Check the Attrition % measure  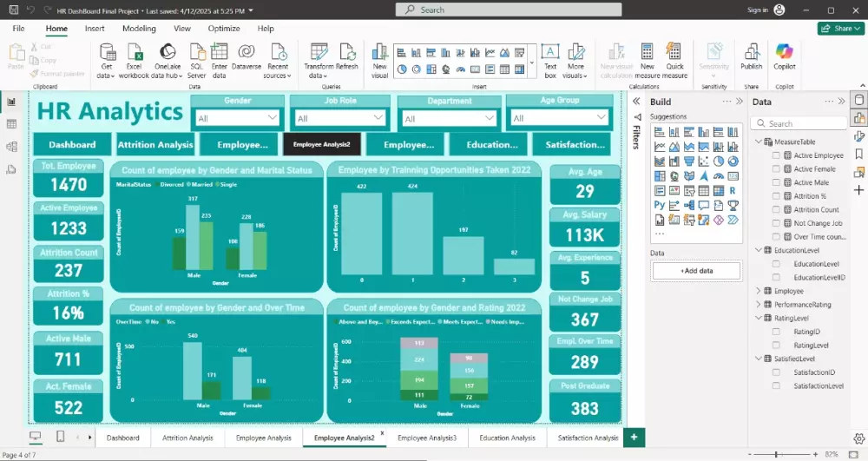point(776,196)
